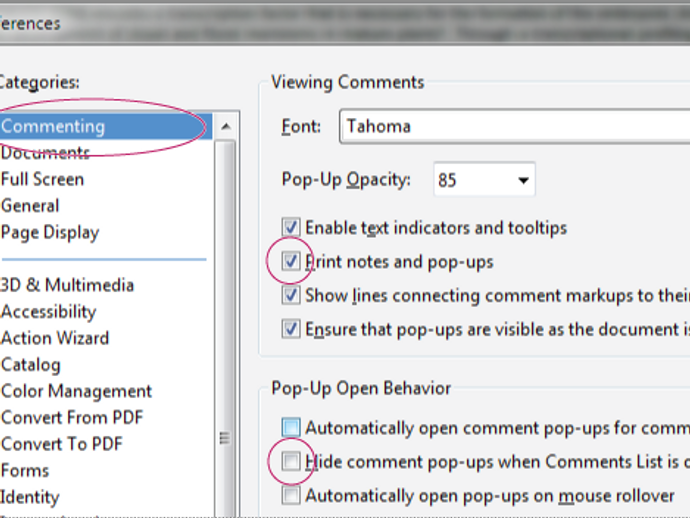Click the Font field showing Tahoma
The width and height of the screenshot is (690, 518).
514,126
